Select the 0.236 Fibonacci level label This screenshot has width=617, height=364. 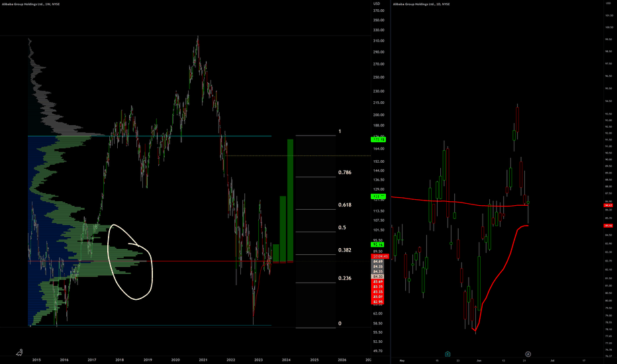(345, 278)
